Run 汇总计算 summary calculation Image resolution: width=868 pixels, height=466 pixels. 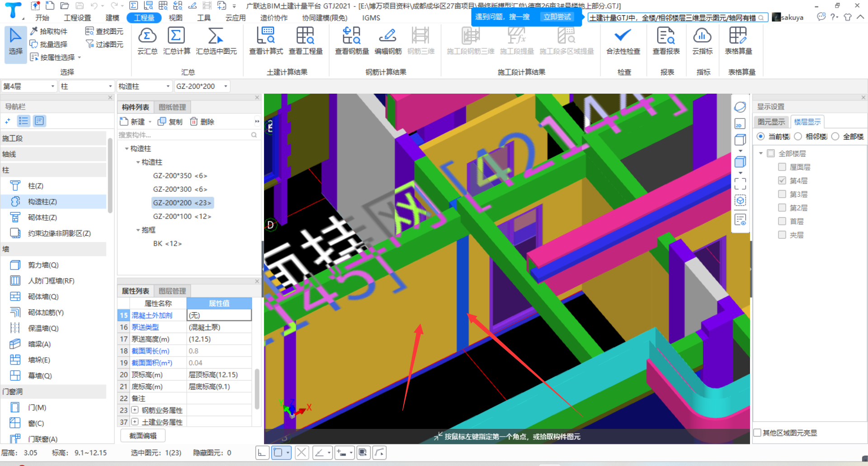click(x=176, y=41)
